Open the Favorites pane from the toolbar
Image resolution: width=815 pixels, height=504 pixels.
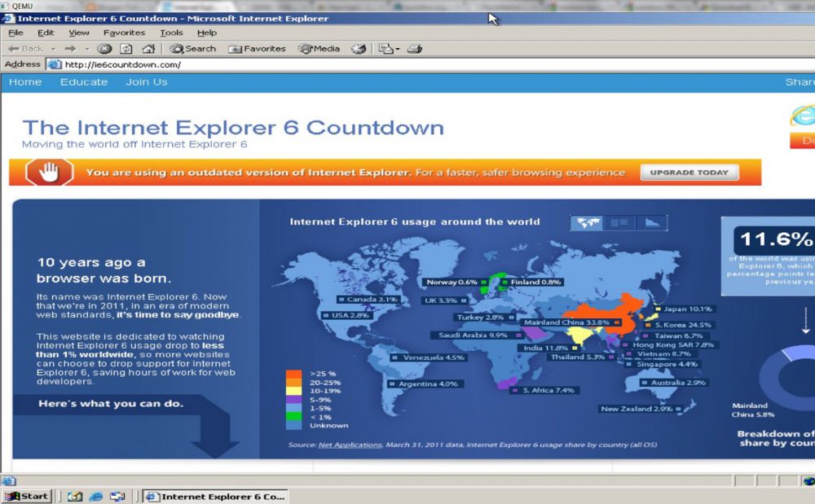[258, 49]
